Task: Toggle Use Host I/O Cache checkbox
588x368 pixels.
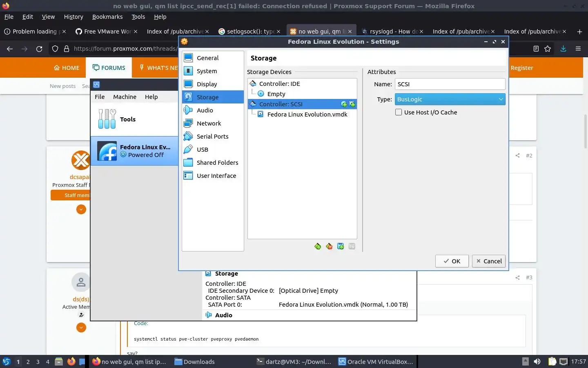Action: 399,112
